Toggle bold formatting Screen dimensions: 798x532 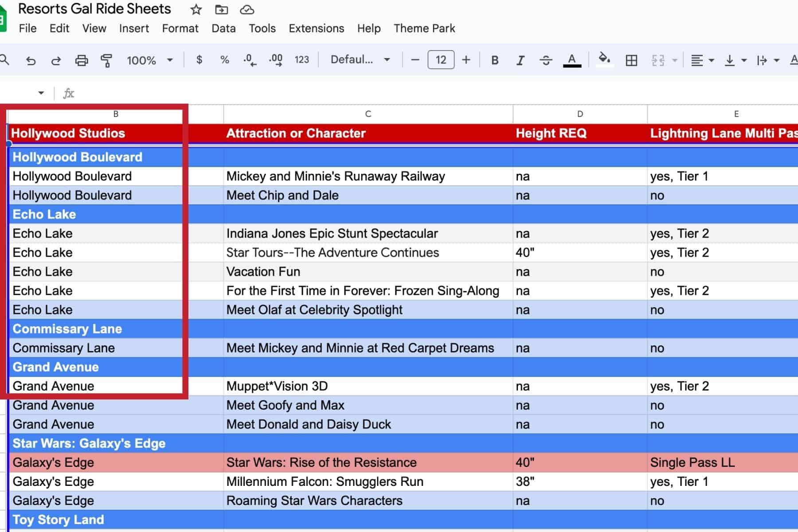(495, 60)
